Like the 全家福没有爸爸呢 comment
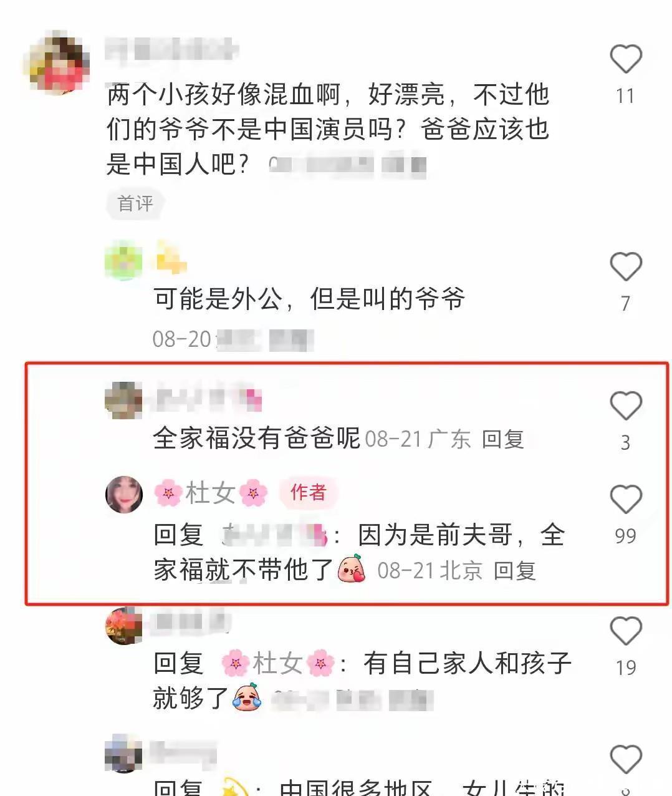 pos(625,406)
